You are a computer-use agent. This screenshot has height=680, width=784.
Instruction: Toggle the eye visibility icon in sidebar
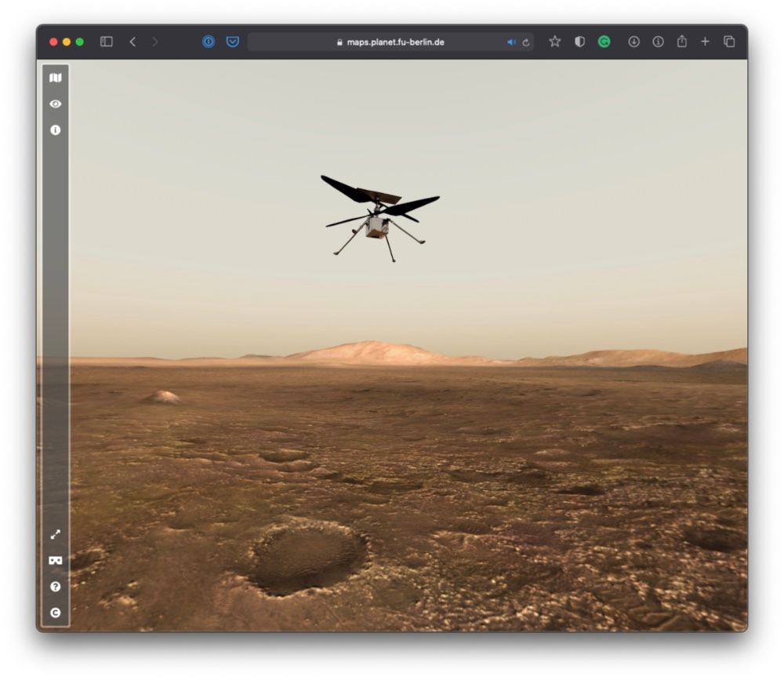pyautogui.click(x=55, y=104)
